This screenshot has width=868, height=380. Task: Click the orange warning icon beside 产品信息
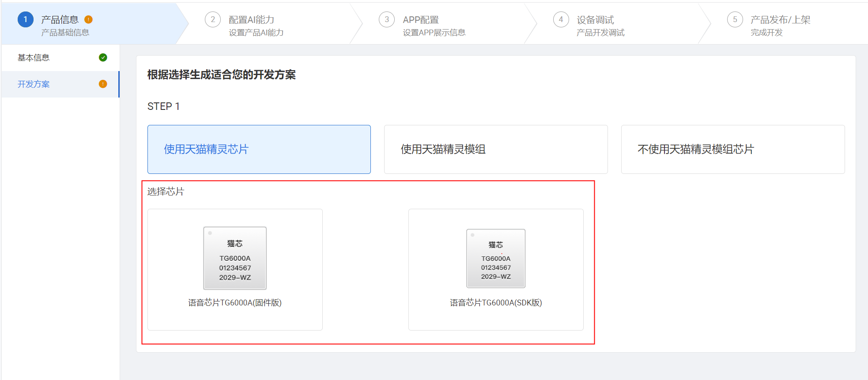88,19
